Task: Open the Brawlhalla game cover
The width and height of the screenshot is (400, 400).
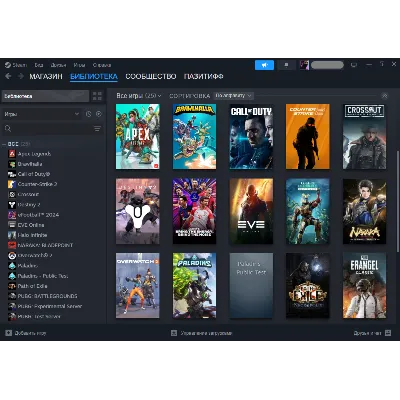Action: click(194, 136)
